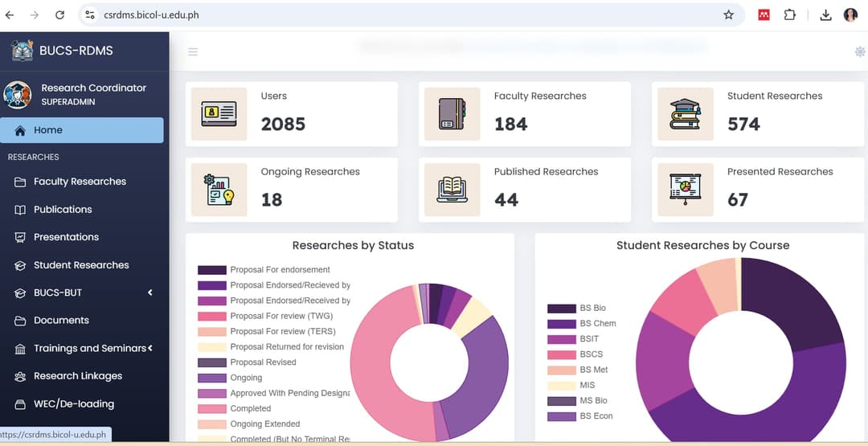Click the Research Coordinator avatar image
The width and height of the screenshot is (868, 446).
17,94
